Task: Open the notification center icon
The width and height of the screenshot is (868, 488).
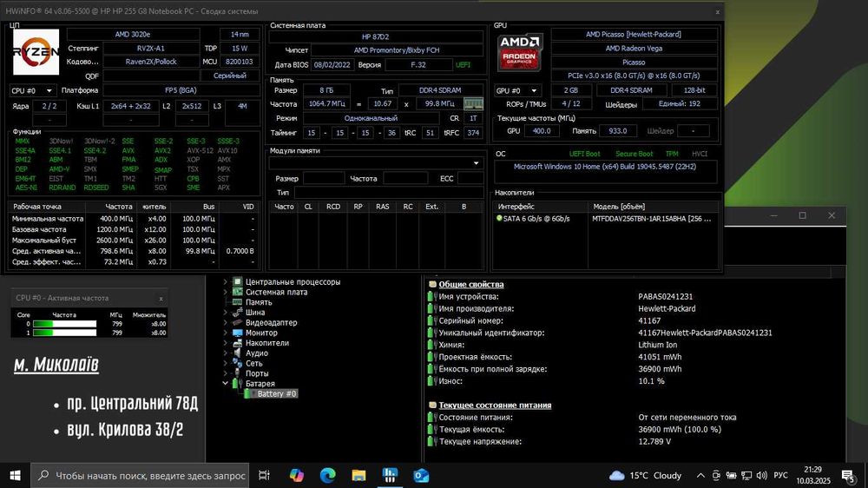Action: (849, 475)
